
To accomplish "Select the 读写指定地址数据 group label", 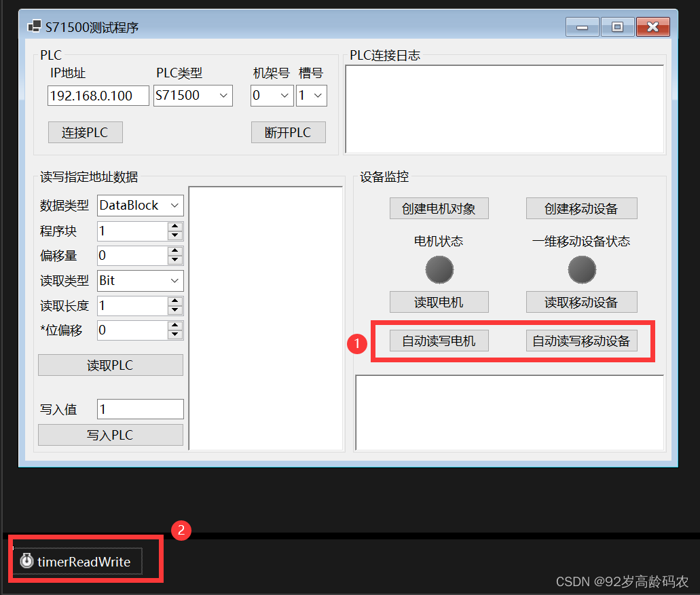I will click(x=89, y=177).
